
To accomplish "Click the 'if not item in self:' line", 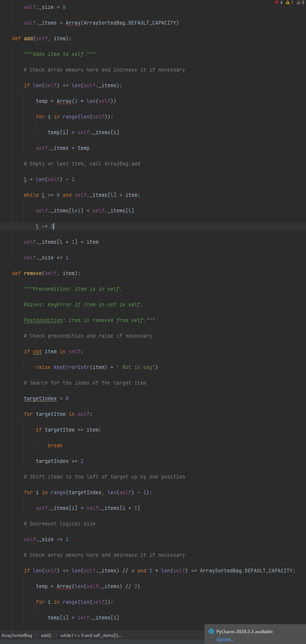I will [54, 351].
